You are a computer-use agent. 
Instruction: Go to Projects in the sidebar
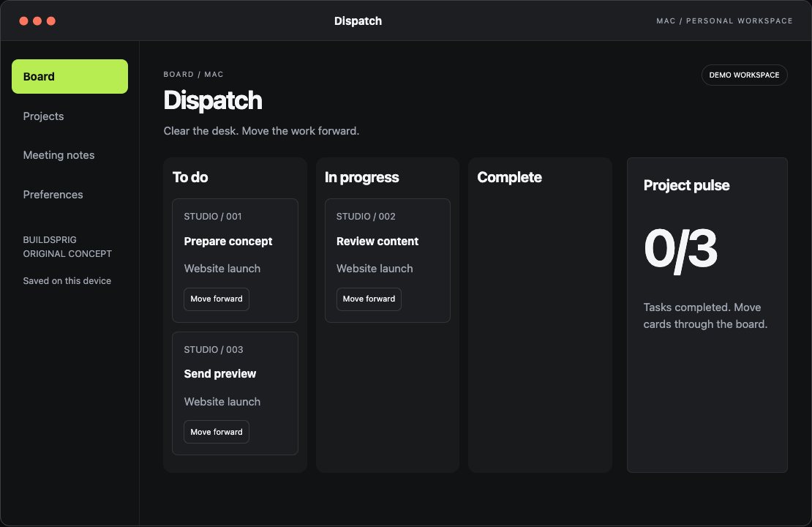coord(43,116)
